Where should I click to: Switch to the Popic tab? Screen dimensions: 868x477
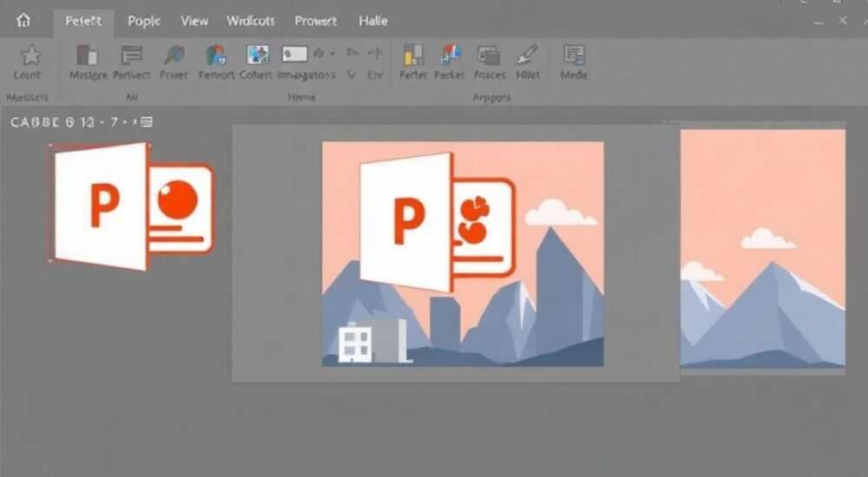click(x=144, y=21)
